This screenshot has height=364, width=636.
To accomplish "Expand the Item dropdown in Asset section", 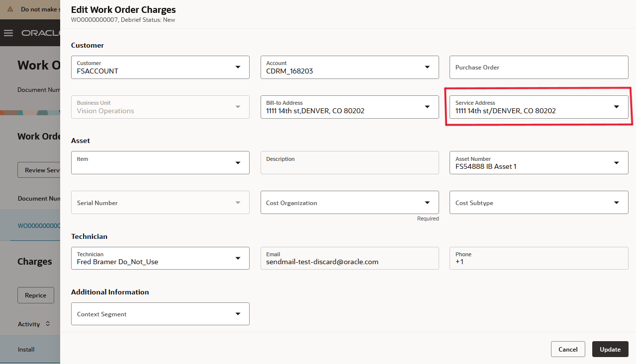I will pos(238,163).
